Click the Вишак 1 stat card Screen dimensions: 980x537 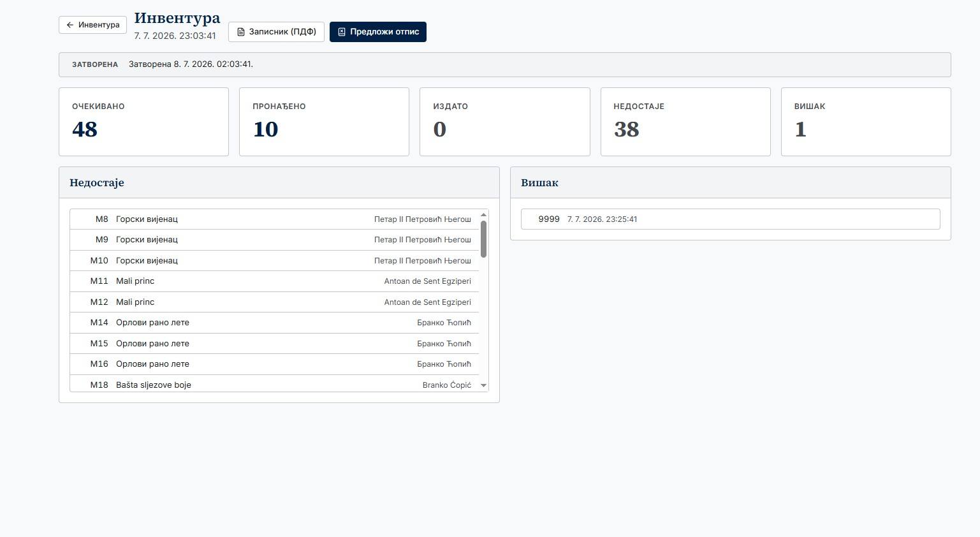point(866,122)
